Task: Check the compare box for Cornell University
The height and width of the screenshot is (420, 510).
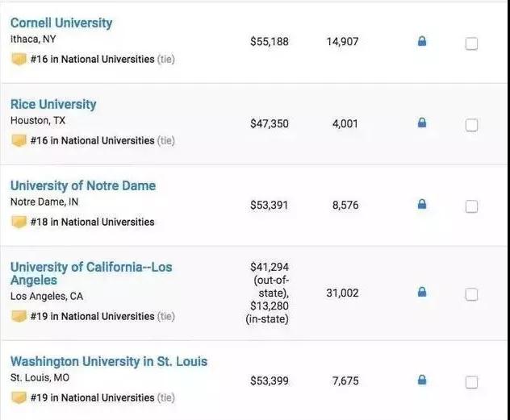Action: (471, 44)
